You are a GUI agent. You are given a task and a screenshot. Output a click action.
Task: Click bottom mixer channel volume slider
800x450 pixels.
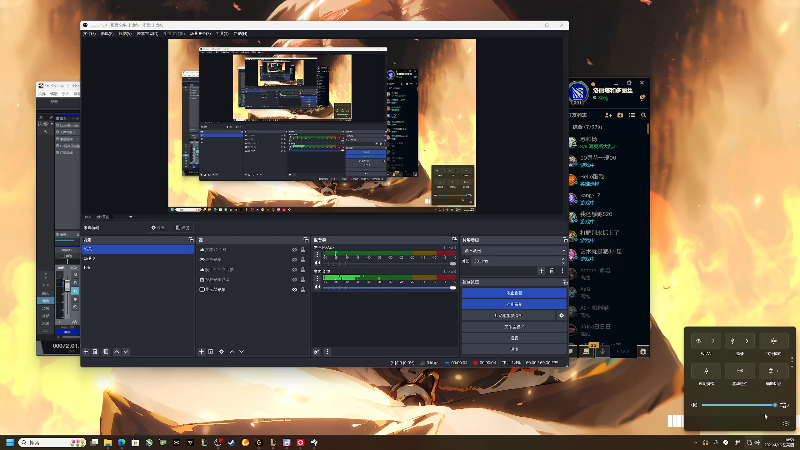(389, 288)
